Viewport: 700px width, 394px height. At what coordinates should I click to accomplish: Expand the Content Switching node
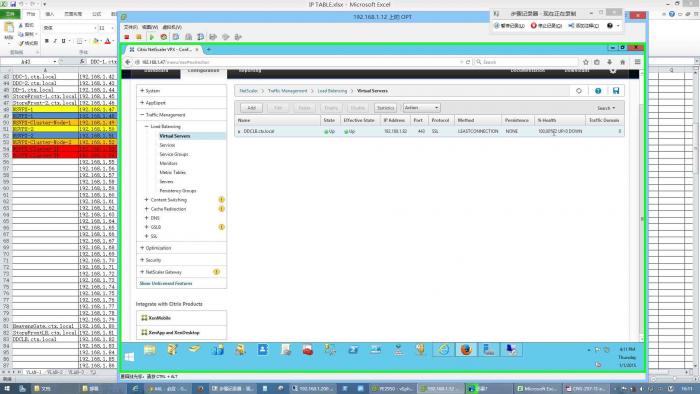click(x=146, y=200)
